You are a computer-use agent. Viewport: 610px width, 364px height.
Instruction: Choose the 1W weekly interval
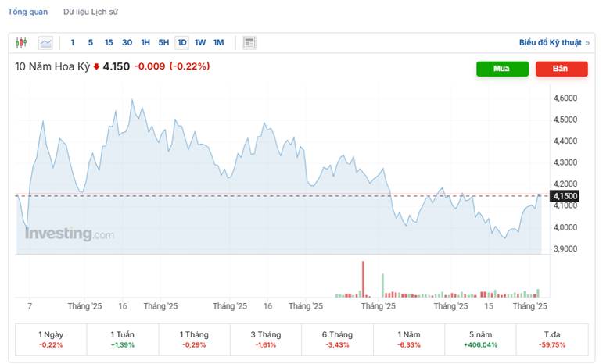click(x=200, y=42)
